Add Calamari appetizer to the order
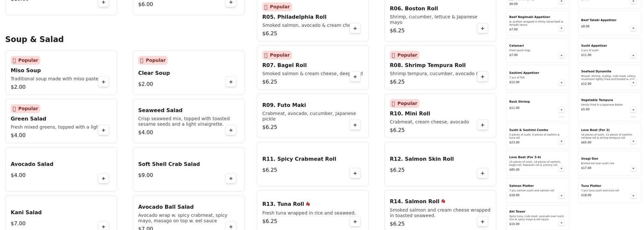The height and width of the screenshot is (230, 644). tap(561, 55)
